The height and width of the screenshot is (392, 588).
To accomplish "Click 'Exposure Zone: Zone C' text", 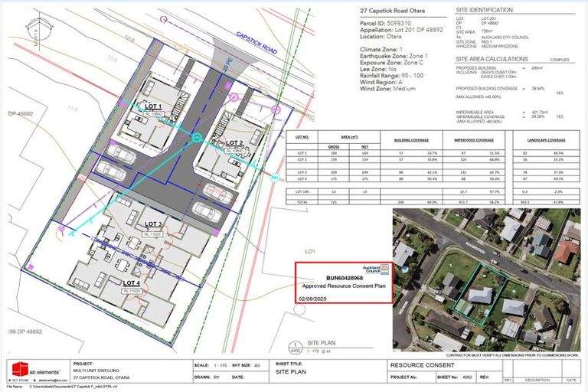I will pyautogui.click(x=391, y=63).
